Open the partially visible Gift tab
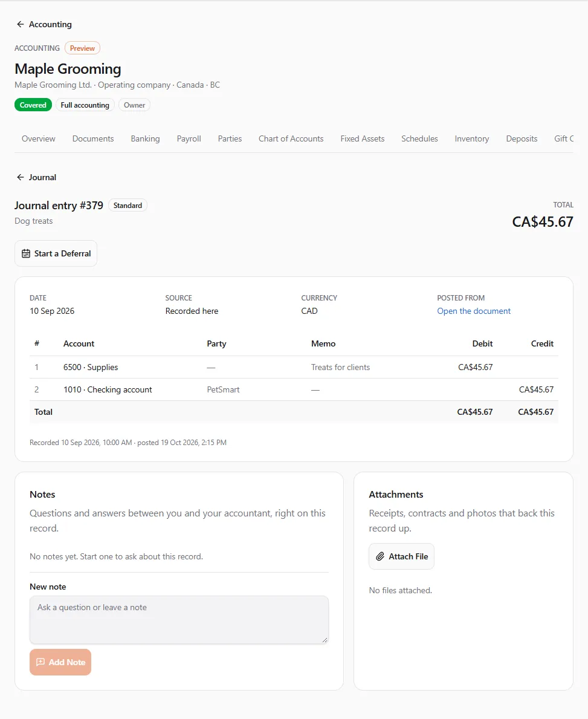Image resolution: width=588 pixels, height=719 pixels. pyautogui.click(x=564, y=139)
